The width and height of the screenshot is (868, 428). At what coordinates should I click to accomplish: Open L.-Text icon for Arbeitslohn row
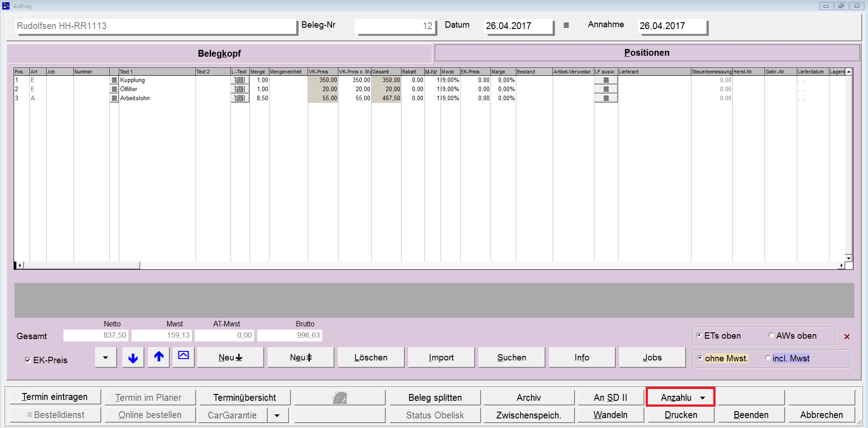pyautogui.click(x=240, y=98)
